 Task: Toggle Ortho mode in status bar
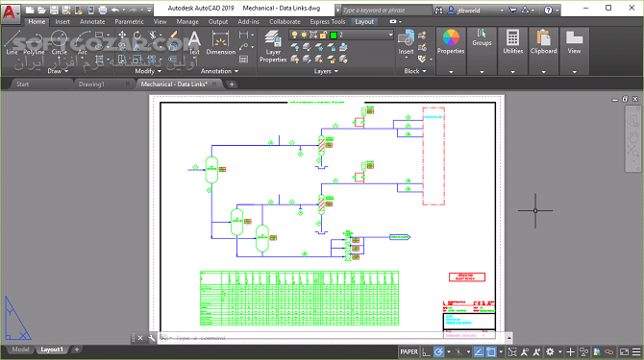(x=427, y=351)
